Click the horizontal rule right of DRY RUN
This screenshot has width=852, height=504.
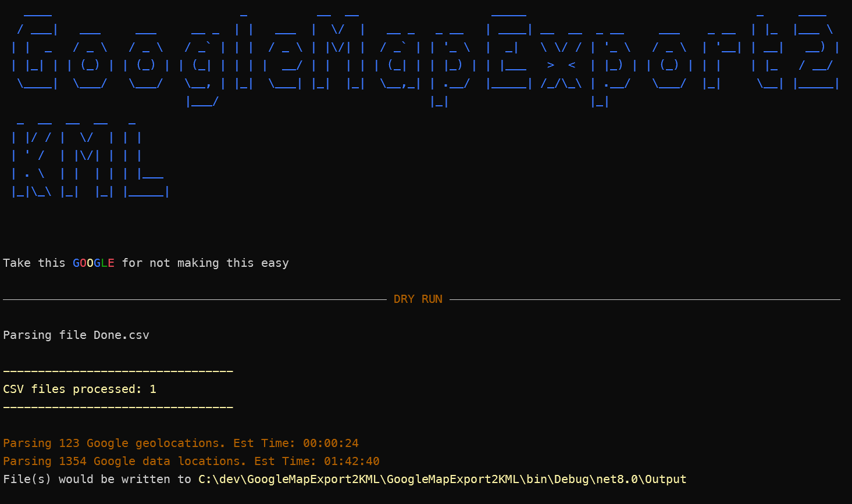point(644,299)
